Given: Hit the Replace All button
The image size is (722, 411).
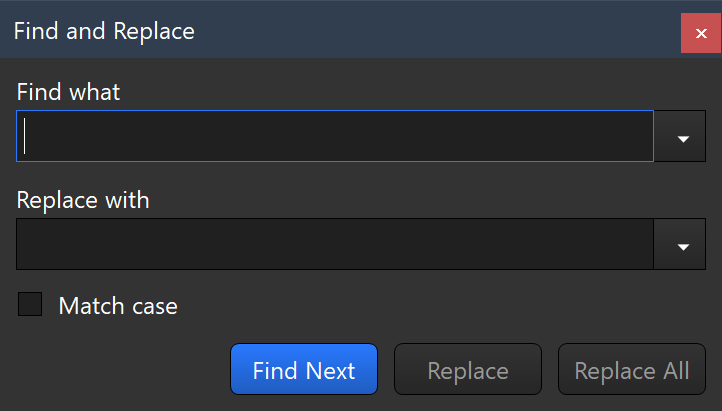Looking at the screenshot, I should (x=631, y=370).
